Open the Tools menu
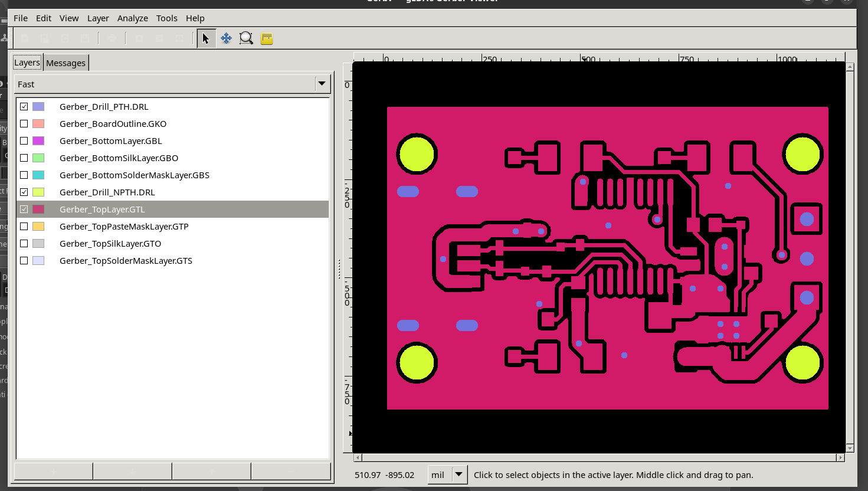This screenshot has height=491, width=868. click(167, 18)
